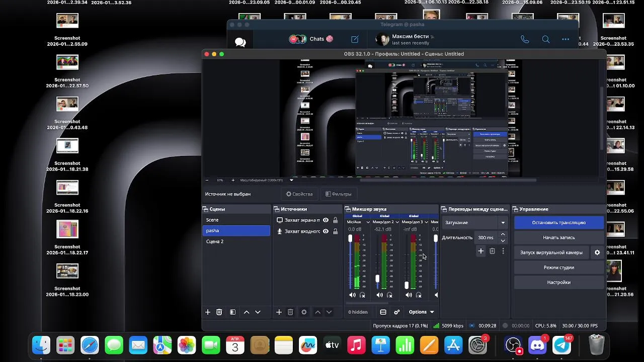
Task: Mute the Микр/доп 3 channel
Action: (x=409, y=295)
